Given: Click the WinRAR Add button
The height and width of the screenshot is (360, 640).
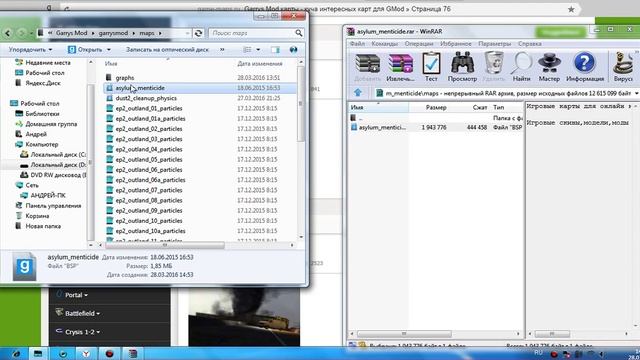Looking at the screenshot, I should click(367, 68).
